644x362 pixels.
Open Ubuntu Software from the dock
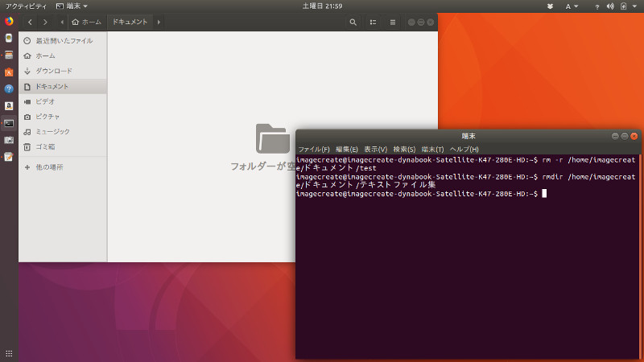[9, 72]
